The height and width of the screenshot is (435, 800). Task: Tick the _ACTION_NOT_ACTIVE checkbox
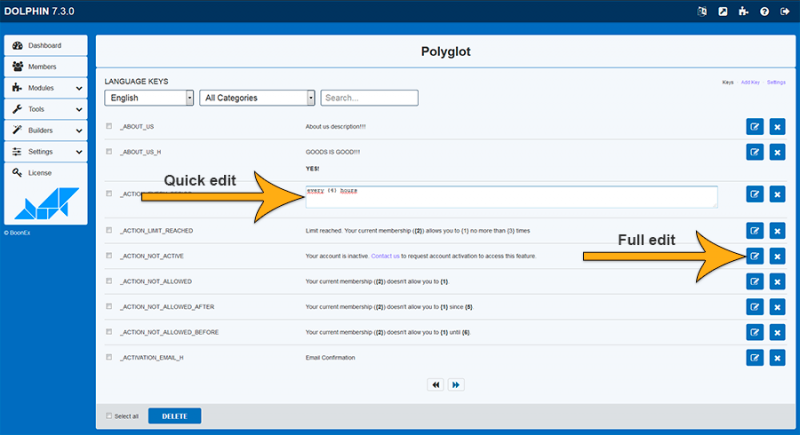point(109,255)
